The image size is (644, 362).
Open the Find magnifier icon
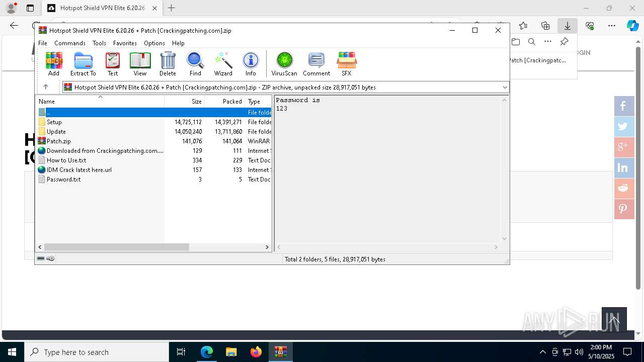pyautogui.click(x=195, y=64)
